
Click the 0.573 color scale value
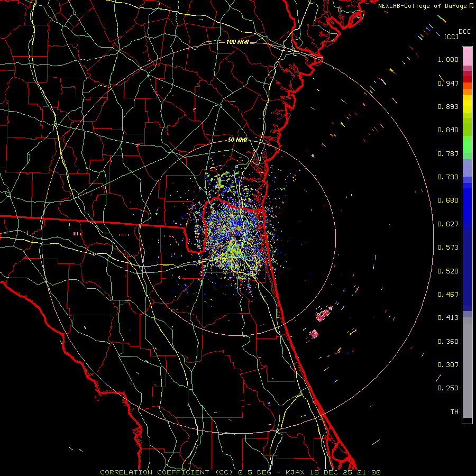click(448, 247)
